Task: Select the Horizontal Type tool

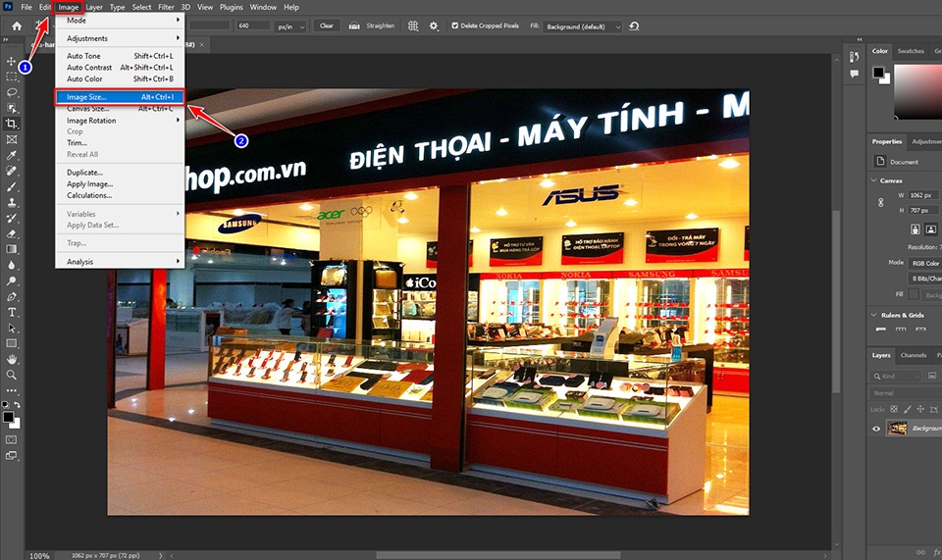Action: [x=12, y=312]
